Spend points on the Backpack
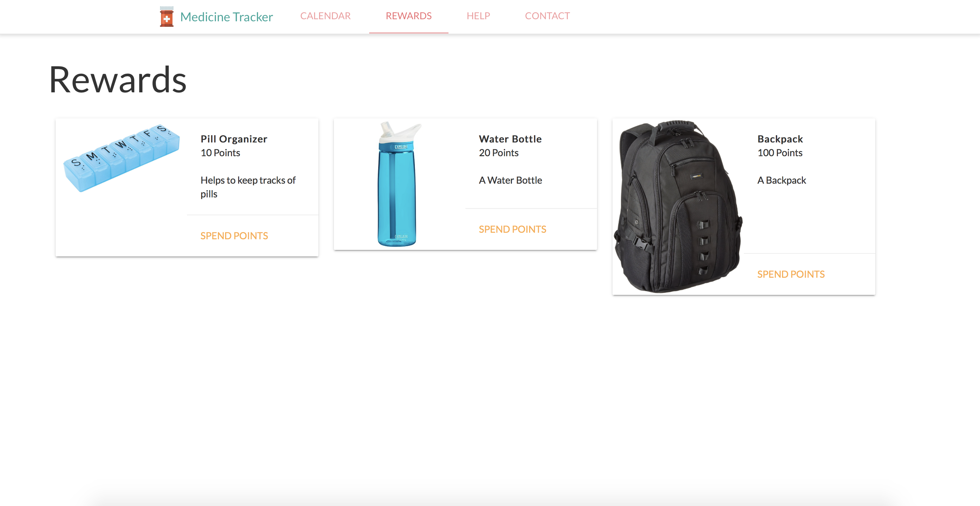The width and height of the screenshot is (980, 506). point(791,274)
